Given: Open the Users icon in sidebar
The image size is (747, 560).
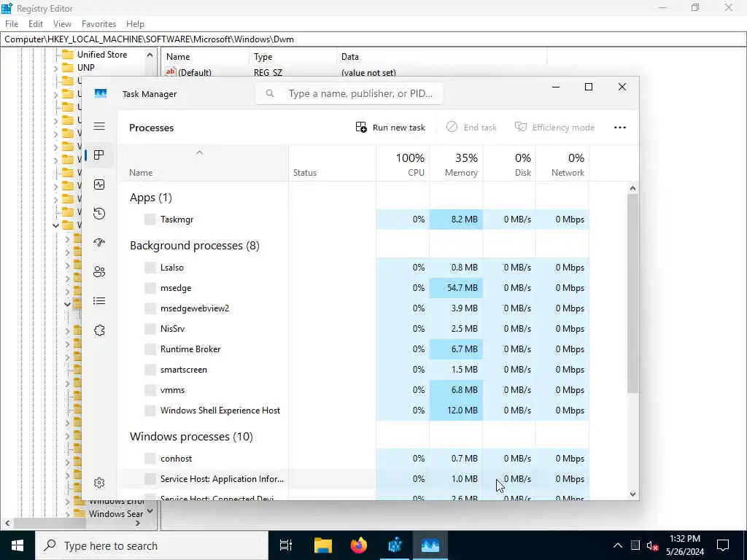Looking at the screenshot, I should tap(99, 272).
